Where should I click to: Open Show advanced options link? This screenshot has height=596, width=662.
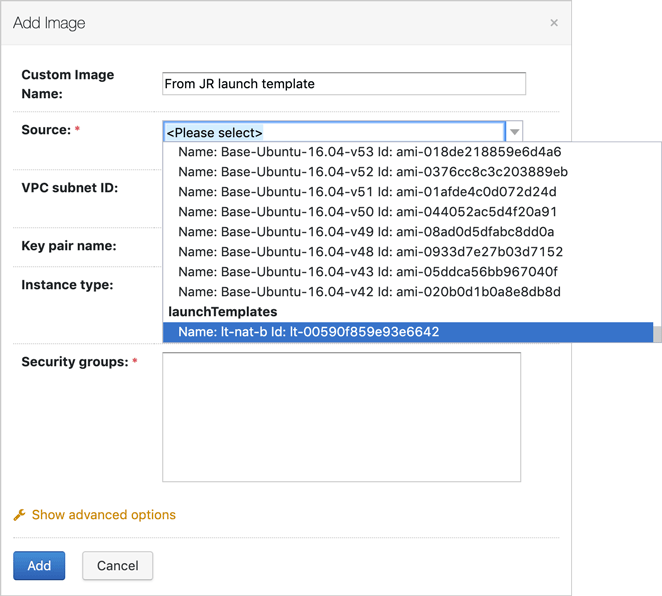(103, 515)
